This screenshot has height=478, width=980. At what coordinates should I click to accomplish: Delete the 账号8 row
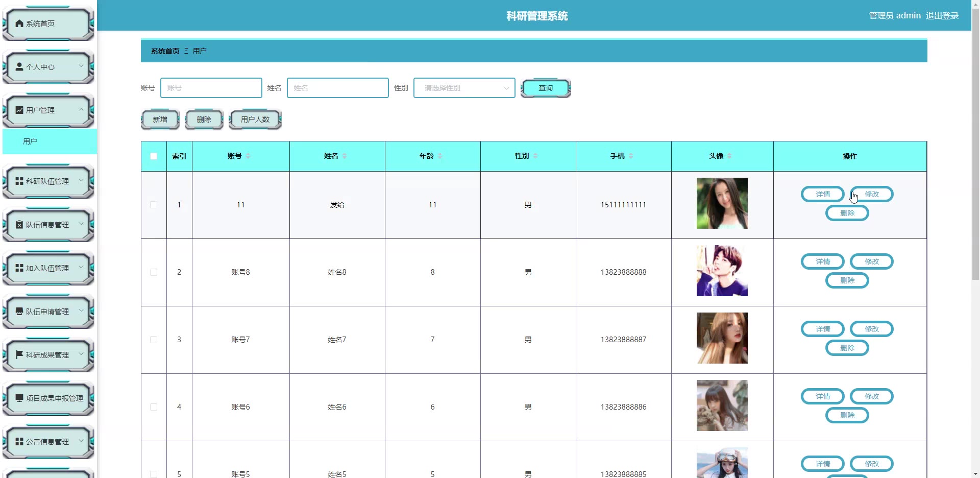tap(847, 280)
